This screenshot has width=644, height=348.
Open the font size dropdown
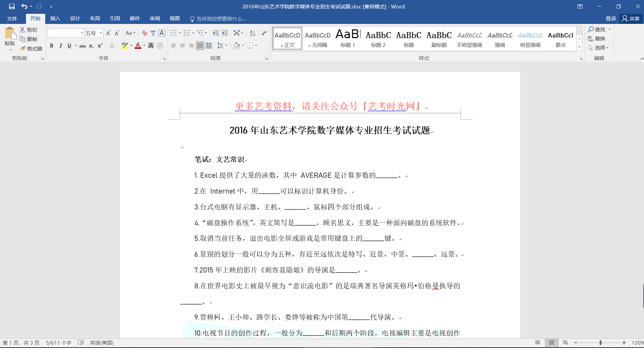point(101,33)
